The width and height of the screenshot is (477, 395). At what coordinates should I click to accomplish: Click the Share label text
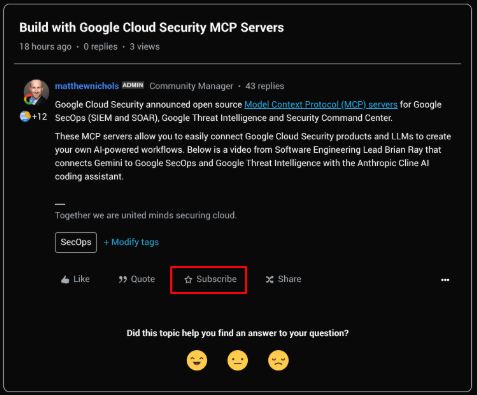289,279
